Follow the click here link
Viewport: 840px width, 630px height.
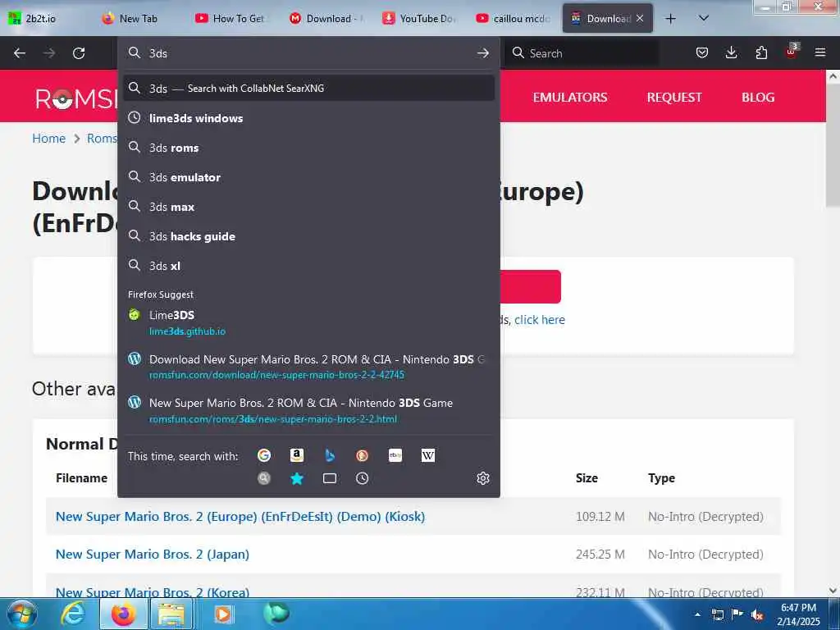click(x=540, y=319)
